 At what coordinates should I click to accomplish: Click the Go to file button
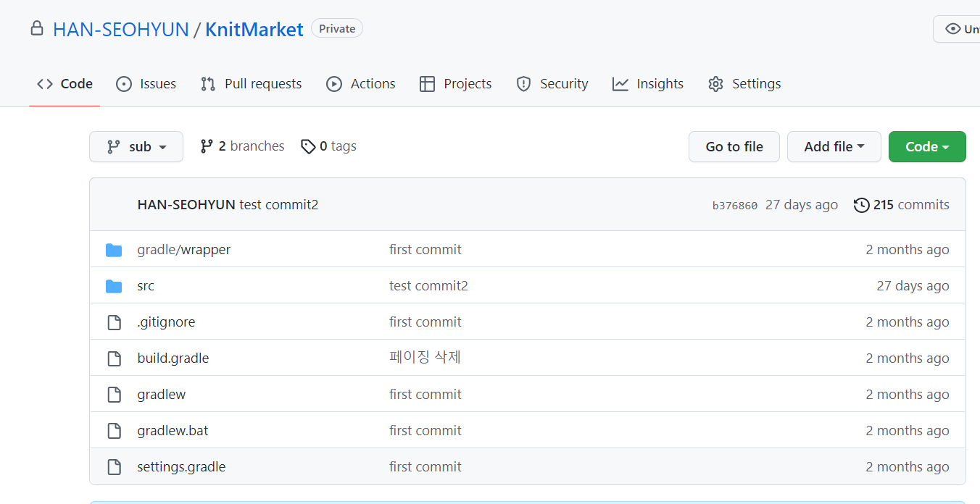pyautogui.click(x=734, y=147)
